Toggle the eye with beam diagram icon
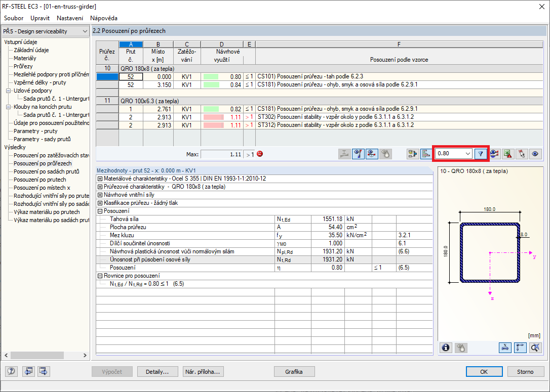Viewport: 550px width, 392px height. coord(372,154)
